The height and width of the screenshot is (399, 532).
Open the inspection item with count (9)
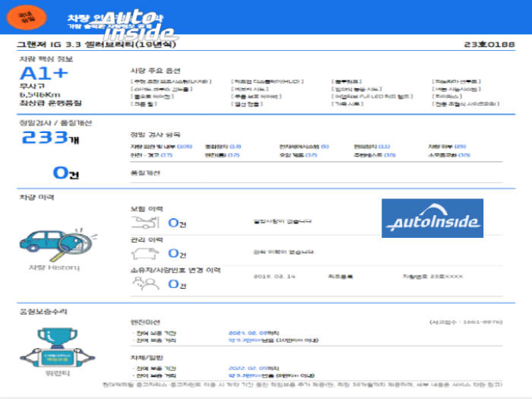pyautogui.click(x=304, y=147)
